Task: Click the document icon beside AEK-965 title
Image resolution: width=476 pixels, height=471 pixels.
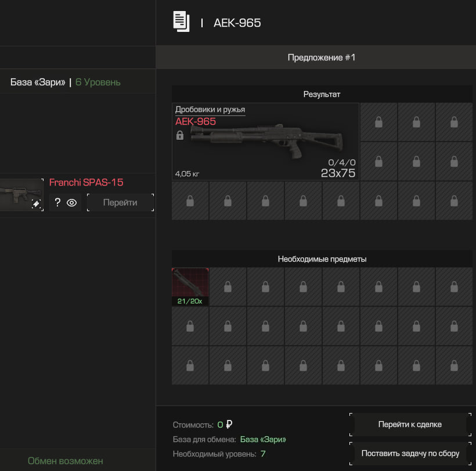Action: [181, 22]
